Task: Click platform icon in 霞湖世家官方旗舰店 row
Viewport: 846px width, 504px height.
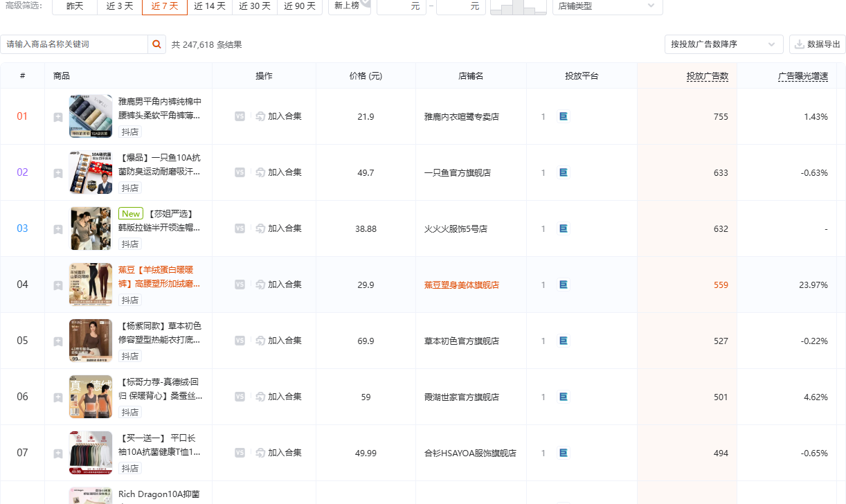Action: pyautogui.click(x=563, y=397)
